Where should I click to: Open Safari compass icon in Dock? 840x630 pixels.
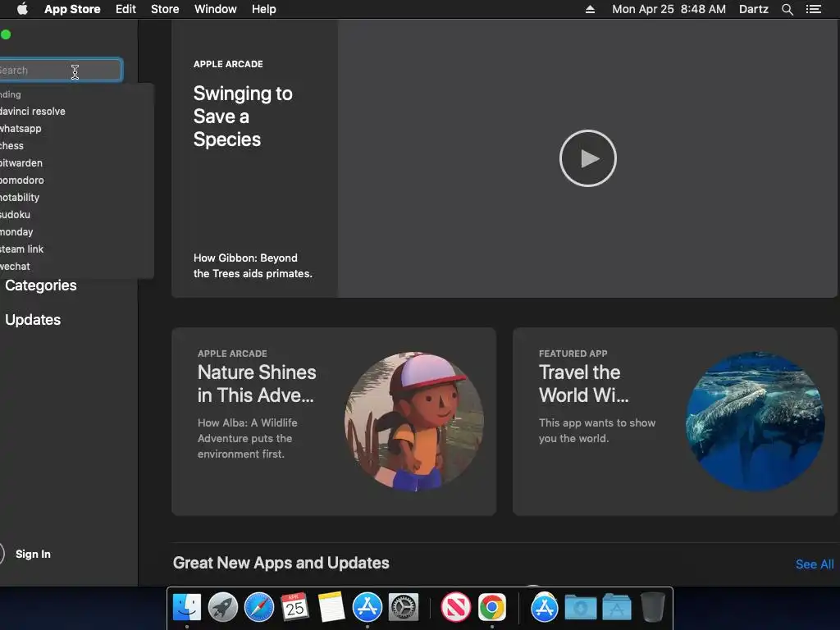click(258, 607)
